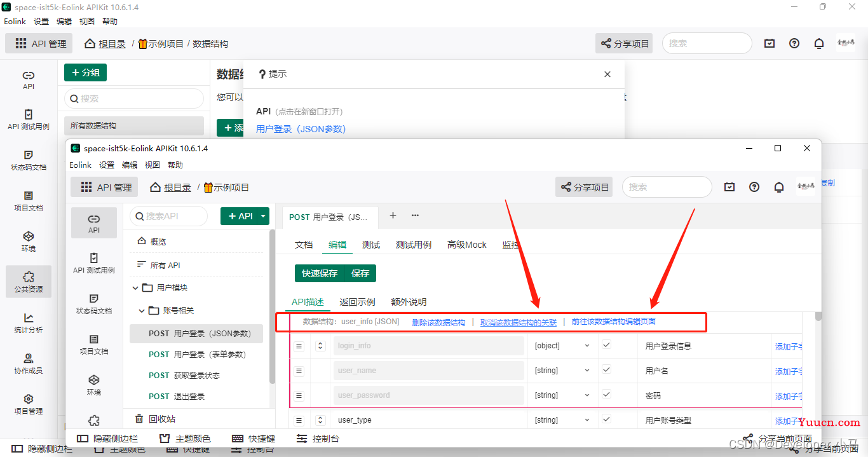Click 前往该数据结构编辑页面 link
This screenshot has width=868, height=457.
(614, 322)
